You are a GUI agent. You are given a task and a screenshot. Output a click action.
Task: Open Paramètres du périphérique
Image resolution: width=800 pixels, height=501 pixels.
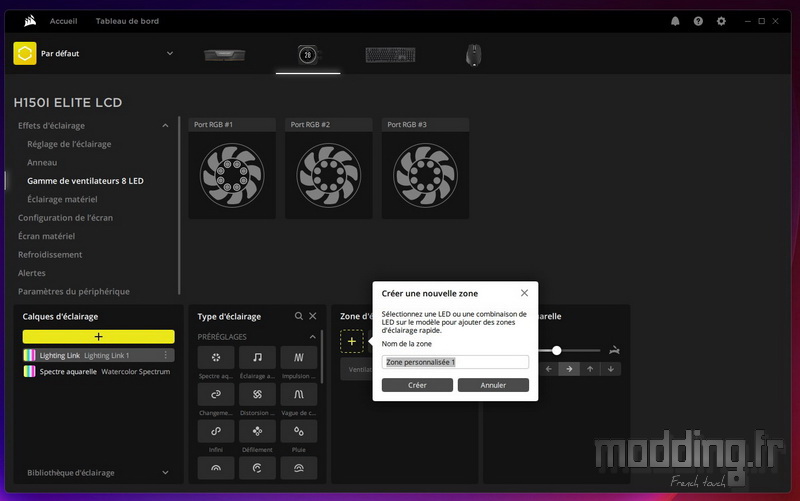73,291
